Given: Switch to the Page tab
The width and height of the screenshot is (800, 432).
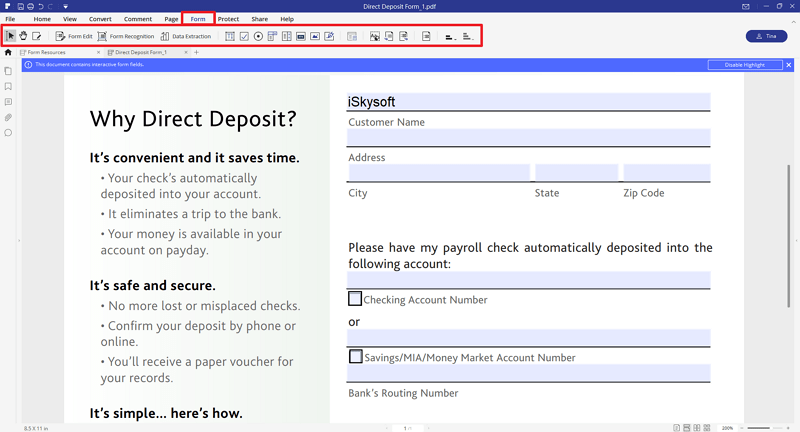Looking at the screenshot, I should coord(171,19).
